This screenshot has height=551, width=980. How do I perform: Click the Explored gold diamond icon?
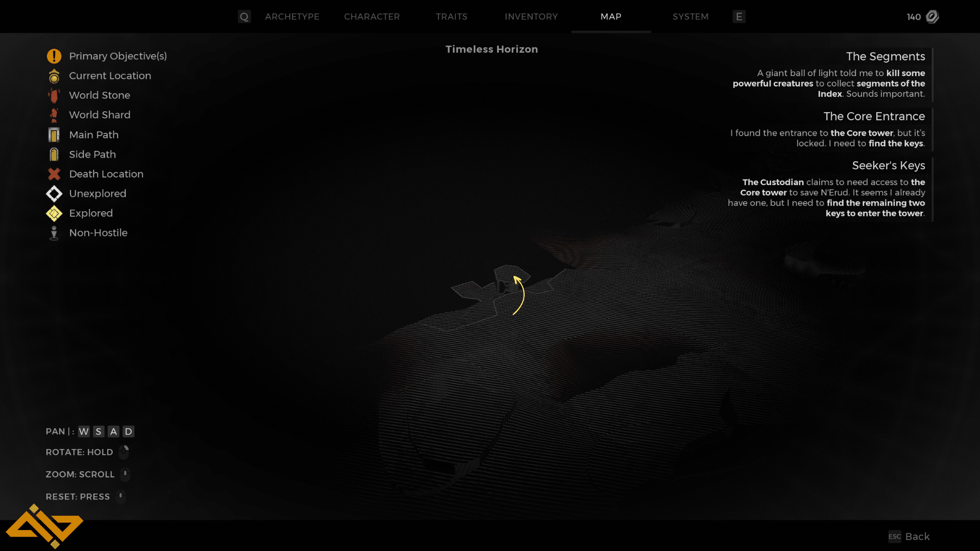tap(54, 213)
